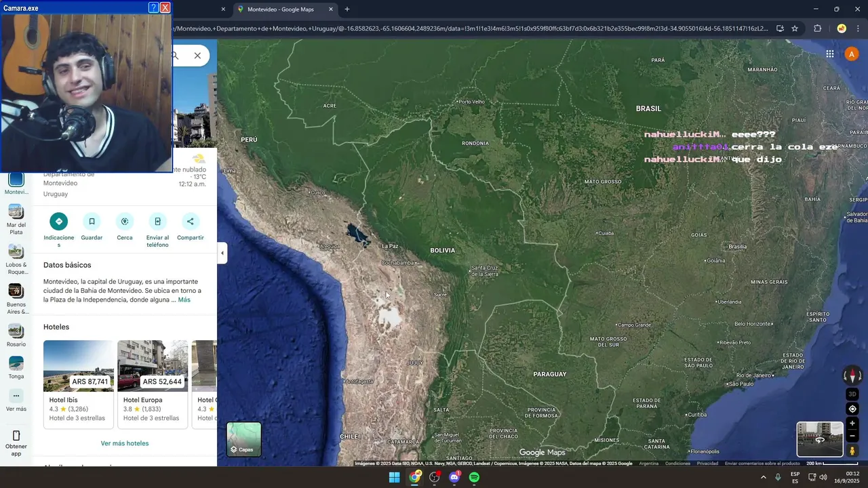Select the Montevi... item in the sidebar

tap(16, 182)
